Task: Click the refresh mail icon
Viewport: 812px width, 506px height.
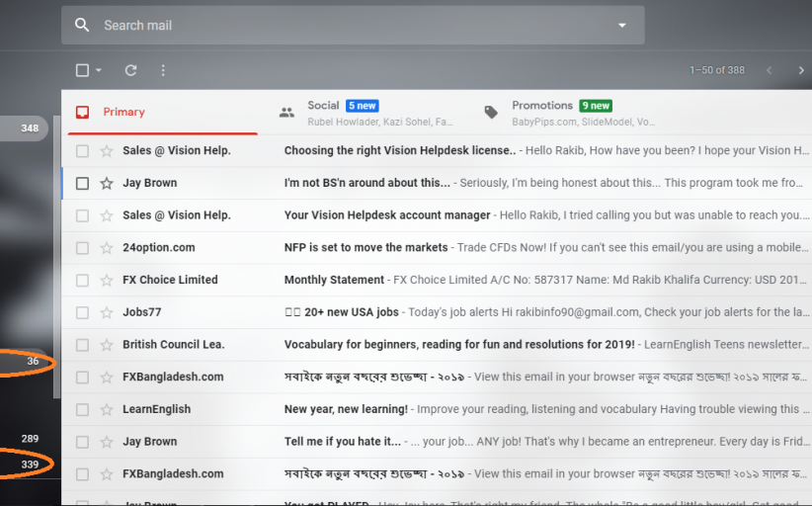Action: point(130,70)
